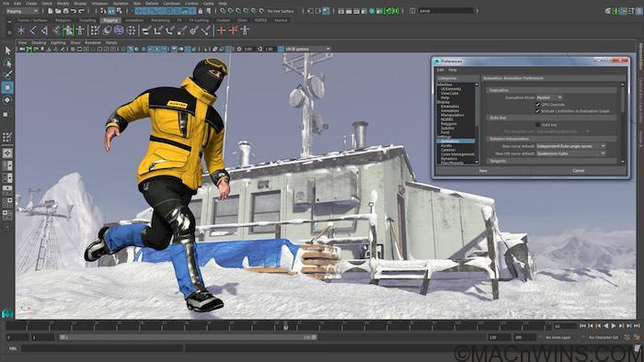644x362 pixels.
Task: Open the Skeleton menu
Action: click(x=121, y=4)
